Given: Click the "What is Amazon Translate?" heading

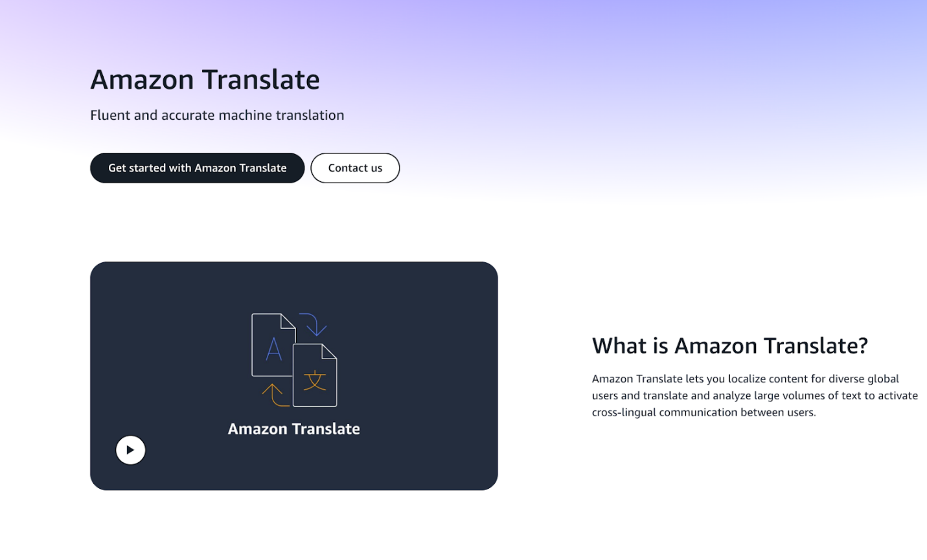Looking at the screenshot, I should click(x=729, y=346).
